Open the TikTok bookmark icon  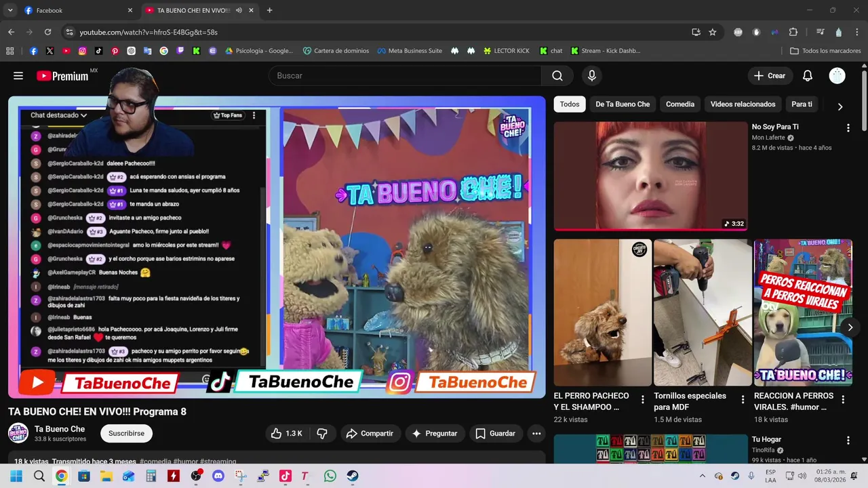[98, 51]
